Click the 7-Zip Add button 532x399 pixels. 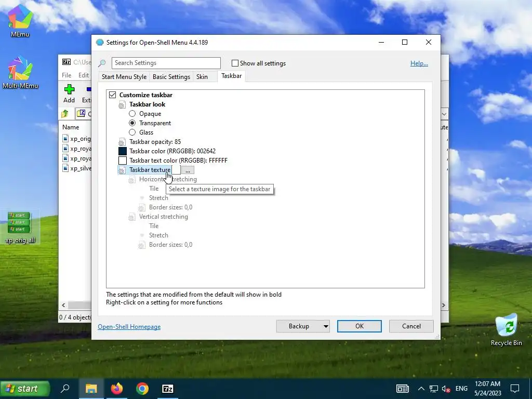[69, 94]
